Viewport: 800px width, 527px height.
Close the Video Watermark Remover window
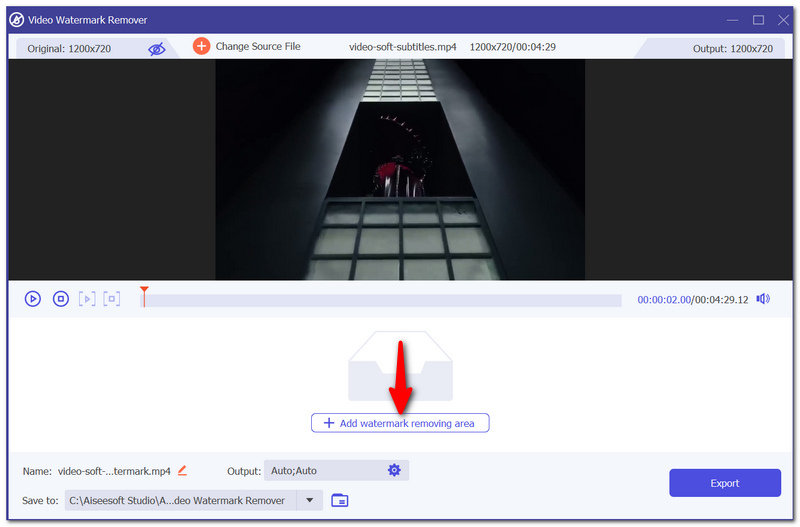tap(783, 20)
